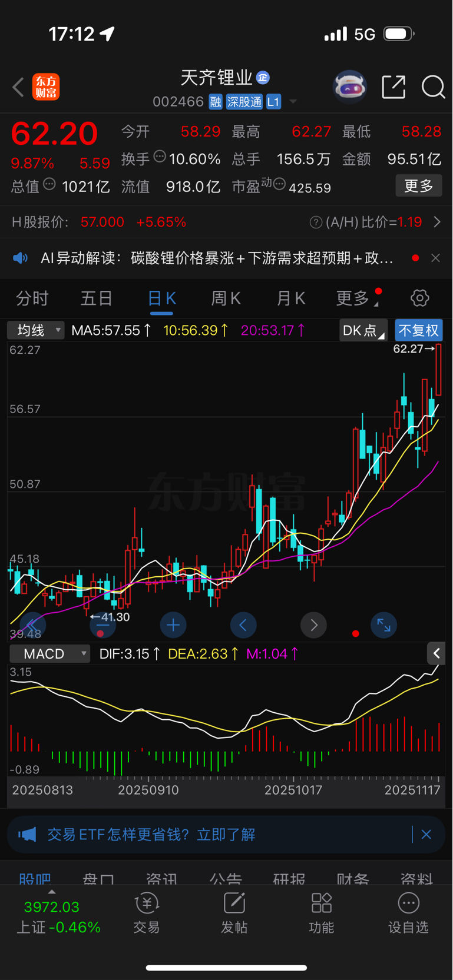The width and height of the screenshot is (453, 980).
Task: Tap the L1 quote level badge
Action: pyautogui.click(x=273, y=102)
